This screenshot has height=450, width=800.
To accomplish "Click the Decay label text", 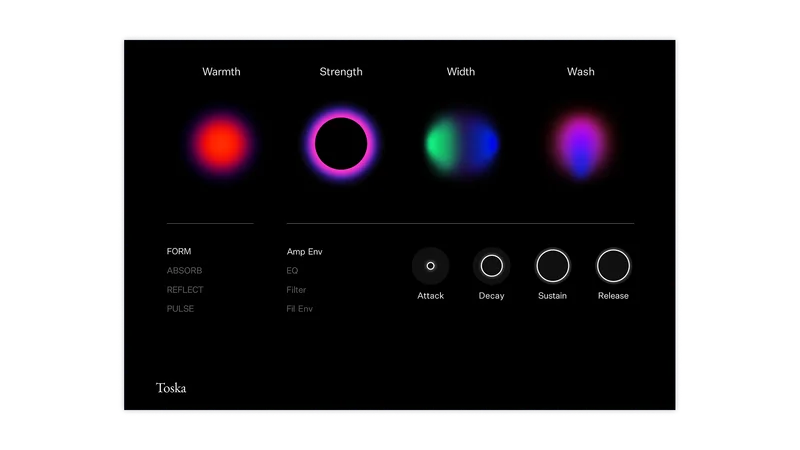I will click(491, 296).
